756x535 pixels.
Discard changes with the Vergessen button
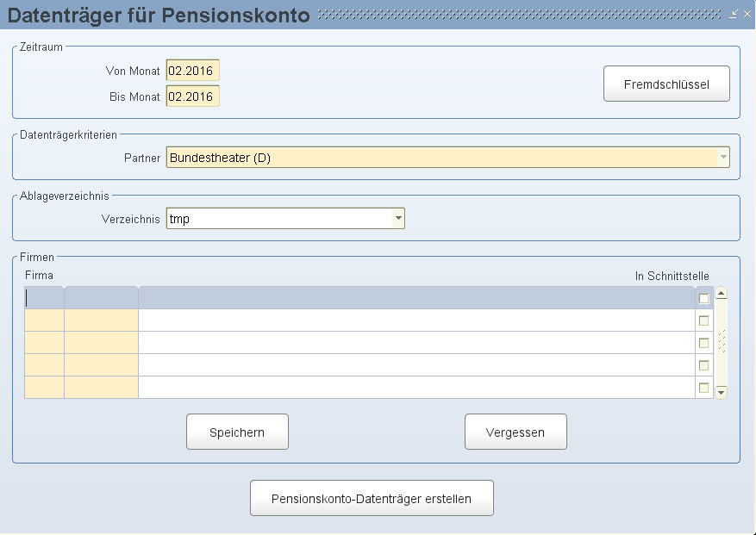(515, 432)
